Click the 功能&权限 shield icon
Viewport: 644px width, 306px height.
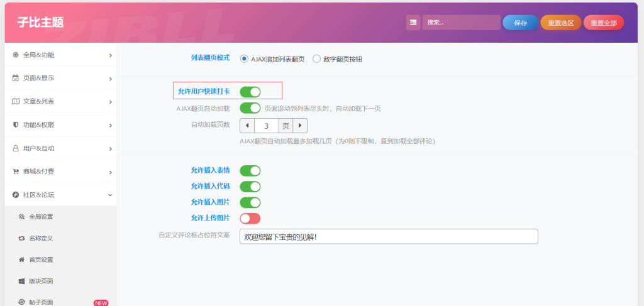16,124
